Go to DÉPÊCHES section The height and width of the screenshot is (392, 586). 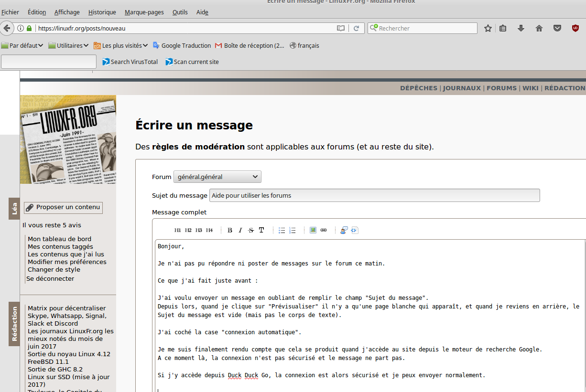click(x=419, y=88)
